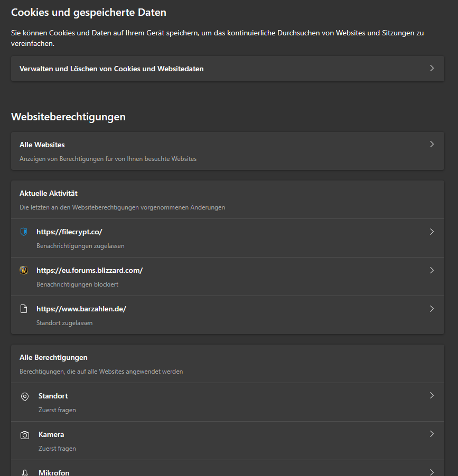Click the Kamera camera icon

pyautogui.click(x=24, y=434)
